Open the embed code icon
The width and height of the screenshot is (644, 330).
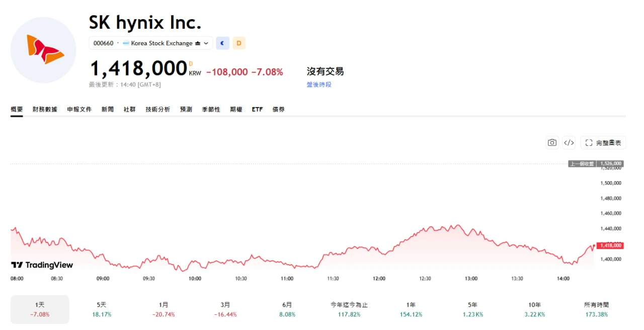coord(569,143)
